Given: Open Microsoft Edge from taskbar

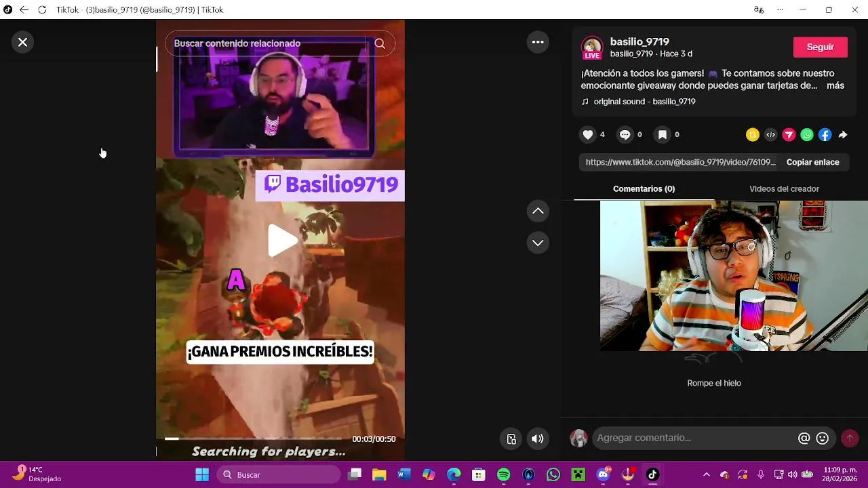Looking at the screenshot, I should pos(454,474).
